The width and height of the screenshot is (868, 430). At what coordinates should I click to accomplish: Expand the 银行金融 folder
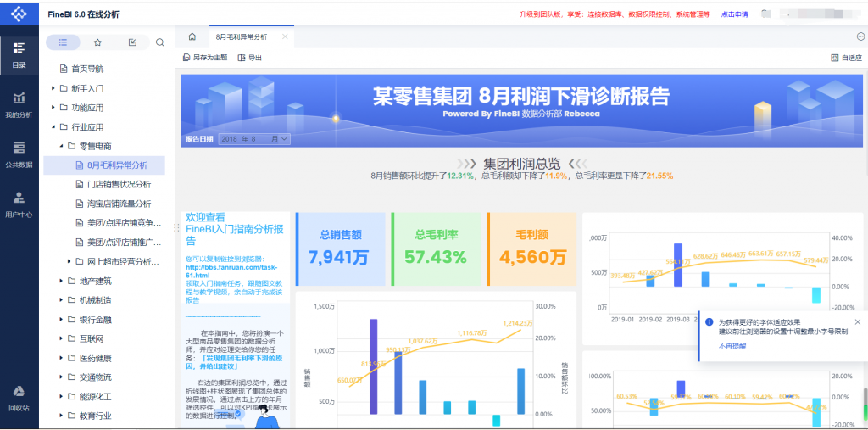61,320
